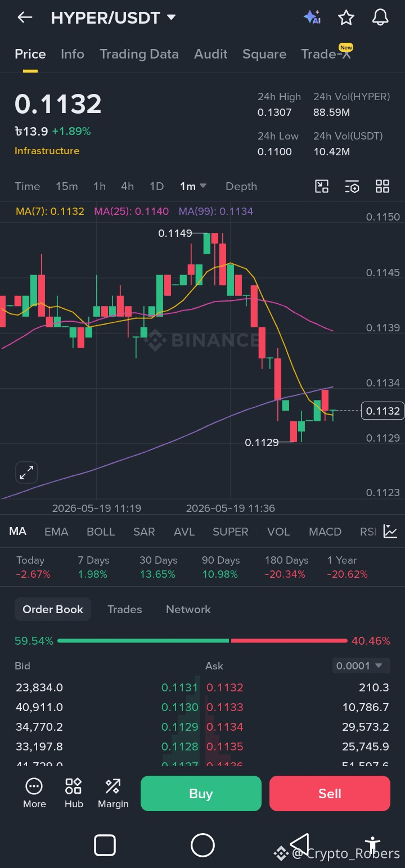Go back with the left arrow
Viewport: 405px width, 868px height.
[25, 17]
